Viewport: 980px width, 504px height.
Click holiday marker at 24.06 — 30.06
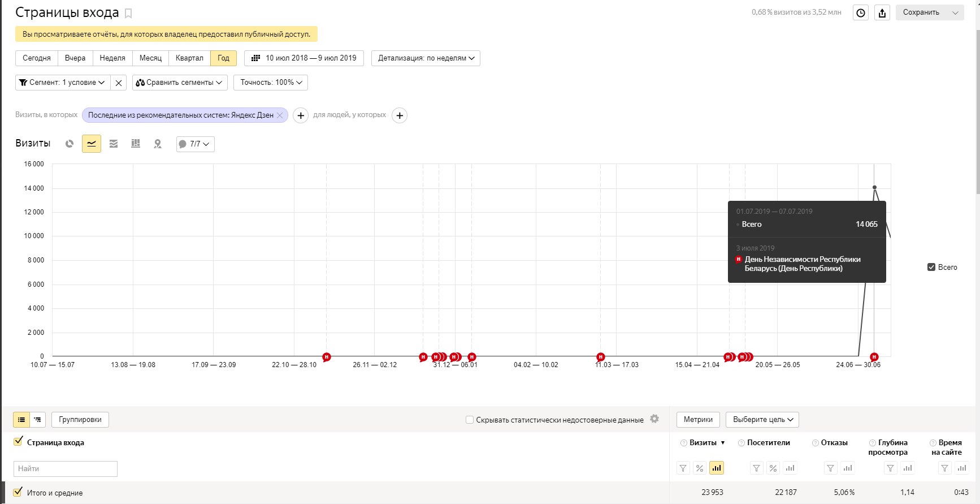[x=874, y=357]
